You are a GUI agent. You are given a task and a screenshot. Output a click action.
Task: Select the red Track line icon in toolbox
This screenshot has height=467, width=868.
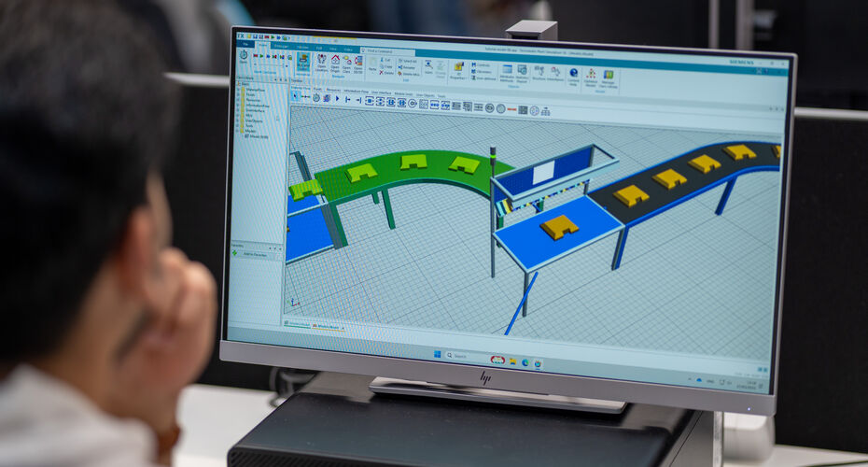512,109
